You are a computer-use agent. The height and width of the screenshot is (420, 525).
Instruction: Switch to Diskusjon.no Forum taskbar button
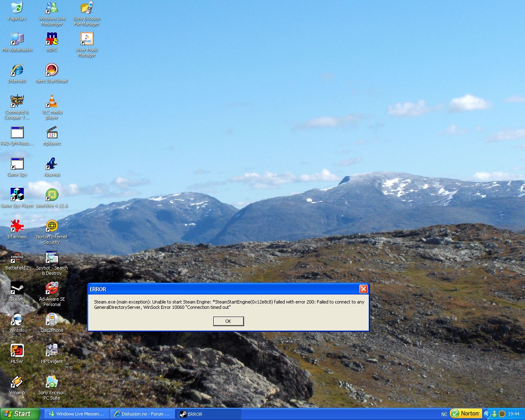tap(143, 414)
